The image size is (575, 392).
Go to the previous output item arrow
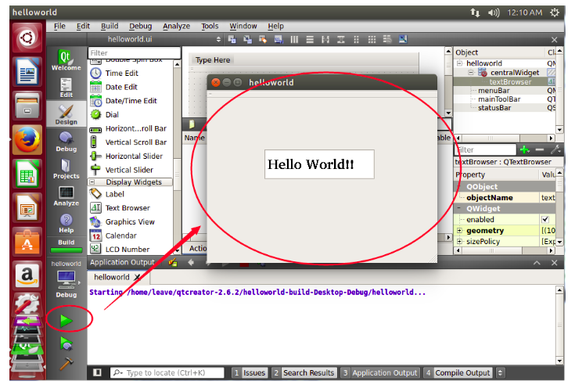click(191, 263)
